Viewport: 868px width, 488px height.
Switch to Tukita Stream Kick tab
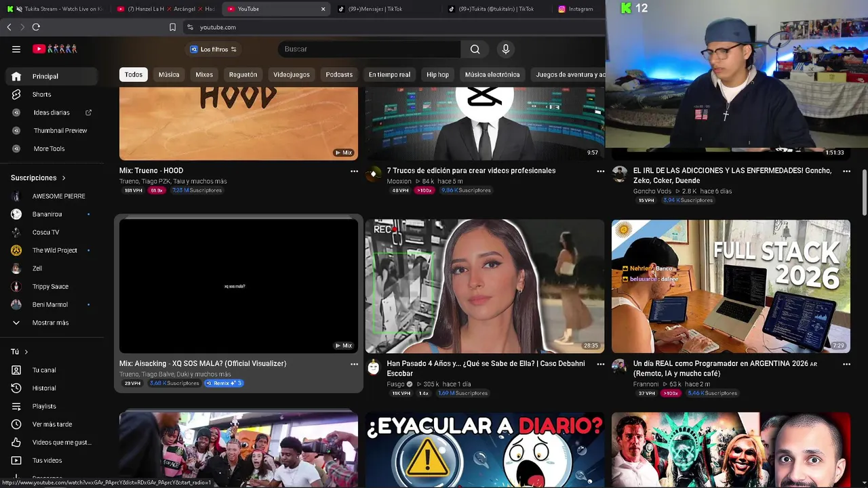pyautogui.click(x=56, y=9)
